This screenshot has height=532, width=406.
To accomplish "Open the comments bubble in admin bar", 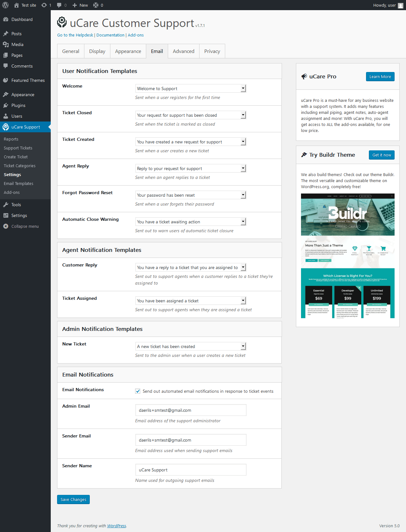I will coord(59,5).
